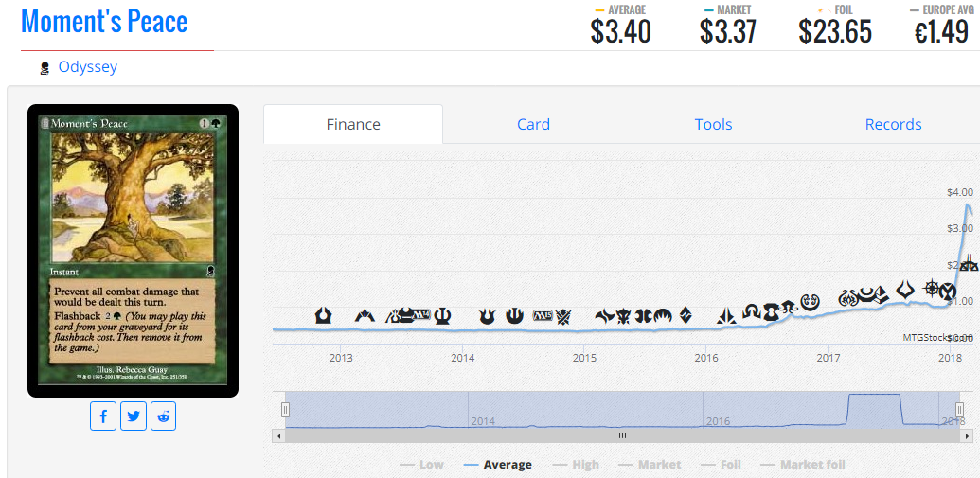Select the M15 set icon on the chart
The height and width of the screenshot is (478, 980).
coord(543,315)
